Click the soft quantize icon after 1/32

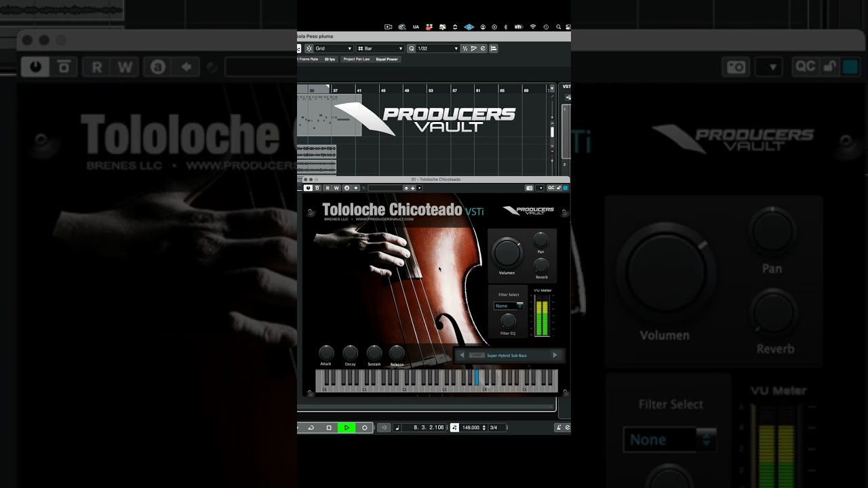tap(465, 48)
